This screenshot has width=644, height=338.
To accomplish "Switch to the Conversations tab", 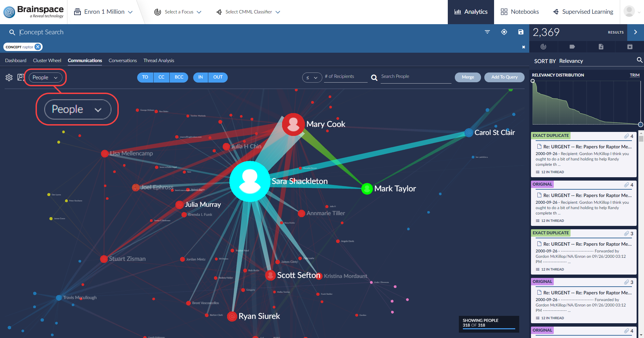I will [123, 60].
